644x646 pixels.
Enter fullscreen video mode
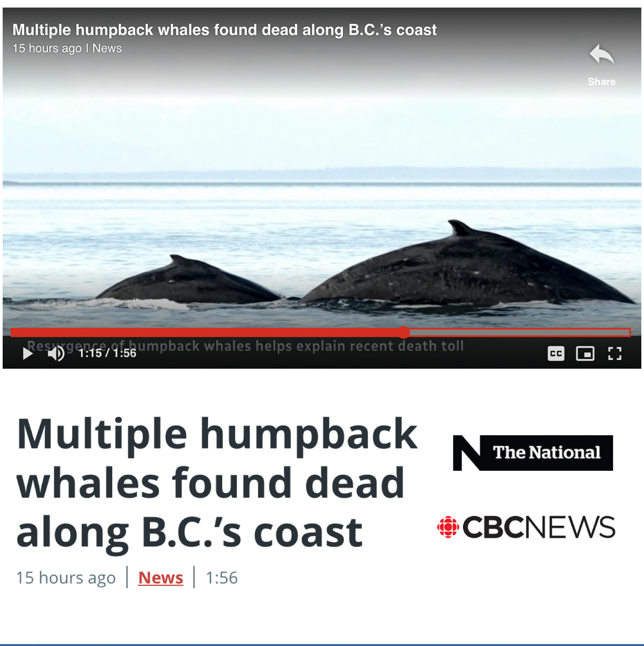click(614, 354)
